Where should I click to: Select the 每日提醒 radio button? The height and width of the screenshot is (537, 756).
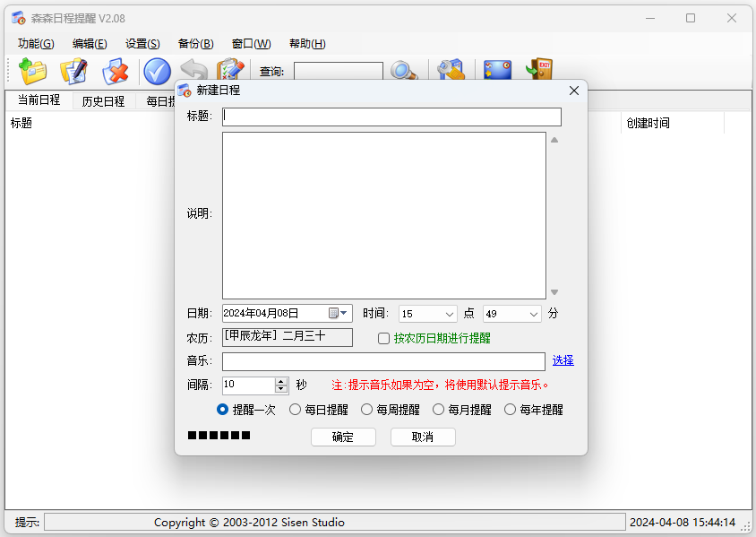[296, 410]
